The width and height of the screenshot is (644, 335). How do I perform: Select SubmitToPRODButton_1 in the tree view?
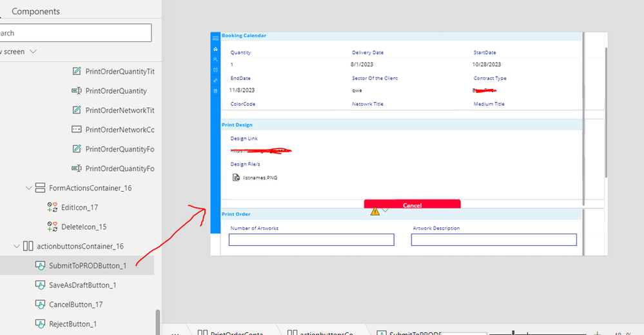pyautogui.click(x=77, y=265)
